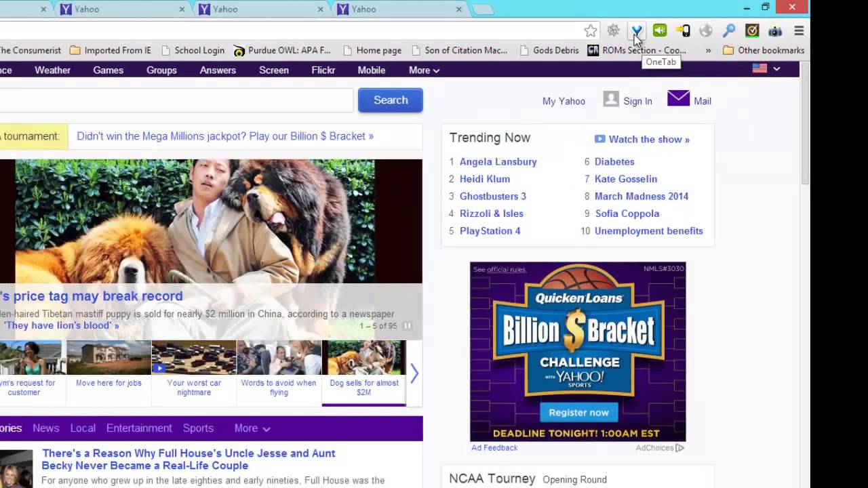Click the blue Search button
The height and width of the screenshot is (488, 868).
[391, 100]
